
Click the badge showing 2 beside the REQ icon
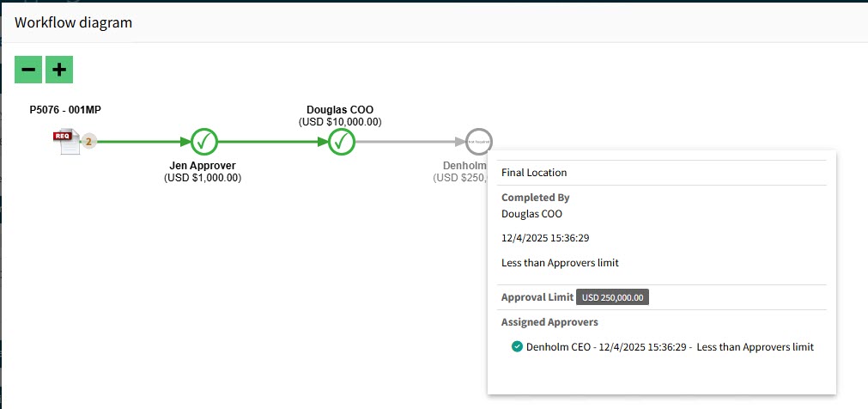pos(88,141)
